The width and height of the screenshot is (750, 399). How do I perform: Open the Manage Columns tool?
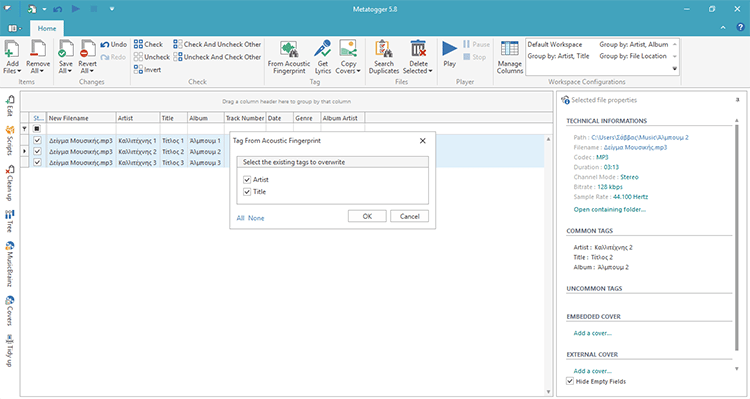tap(509, 57)
